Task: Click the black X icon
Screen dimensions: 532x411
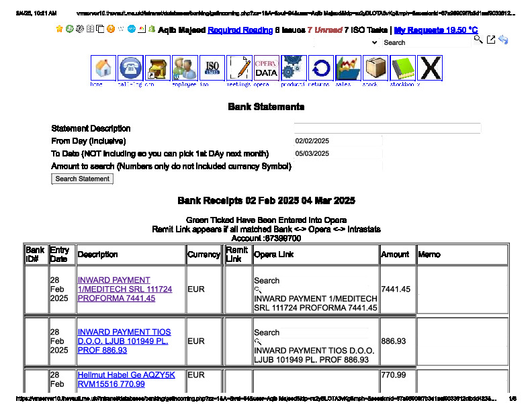Action: [x=430, y=68]
